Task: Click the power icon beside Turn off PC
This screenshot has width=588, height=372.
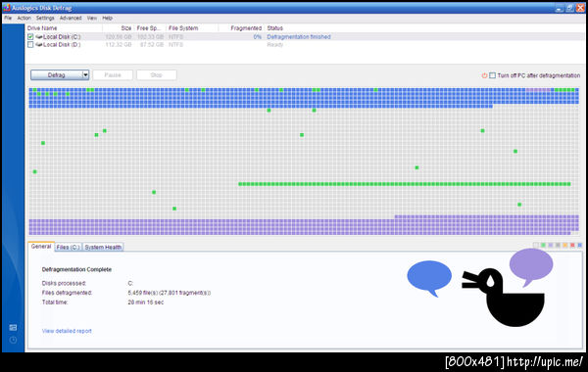Action: tap(484, 75)
